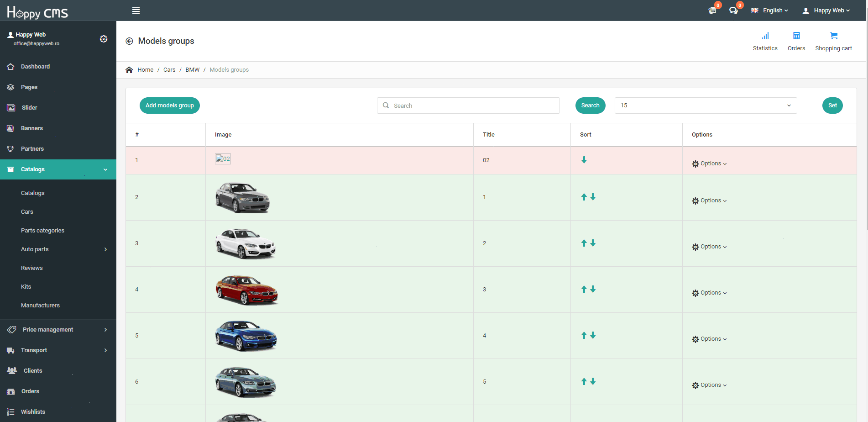868x422 pixels.
Task: Open Orders icon in page header
Action: (796, 42)
